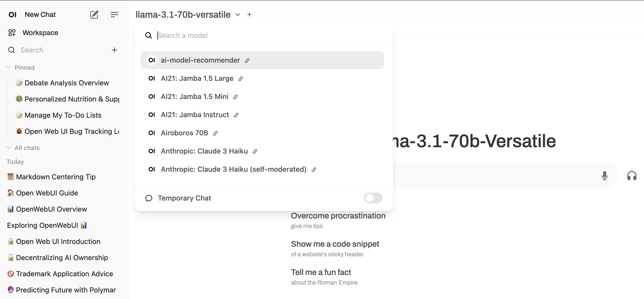644x299 pixels.
Task: Click the Workspace grid icon
Action: 12,33
